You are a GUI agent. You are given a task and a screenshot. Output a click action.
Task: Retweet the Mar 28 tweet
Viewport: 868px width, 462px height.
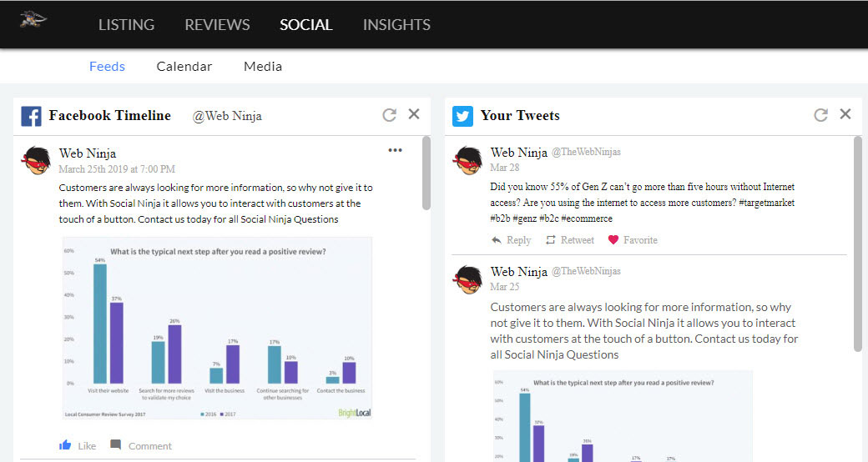[569, 240]
